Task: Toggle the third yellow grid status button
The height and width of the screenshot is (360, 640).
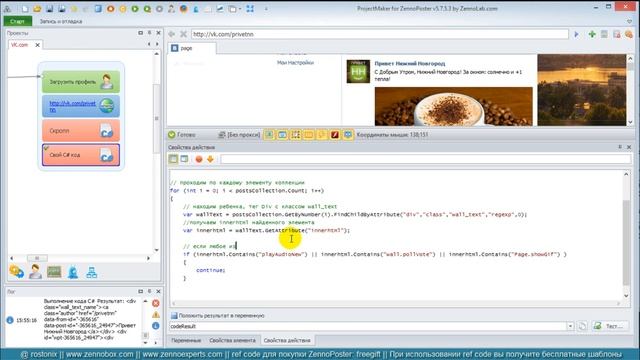Action: point(295,135)
